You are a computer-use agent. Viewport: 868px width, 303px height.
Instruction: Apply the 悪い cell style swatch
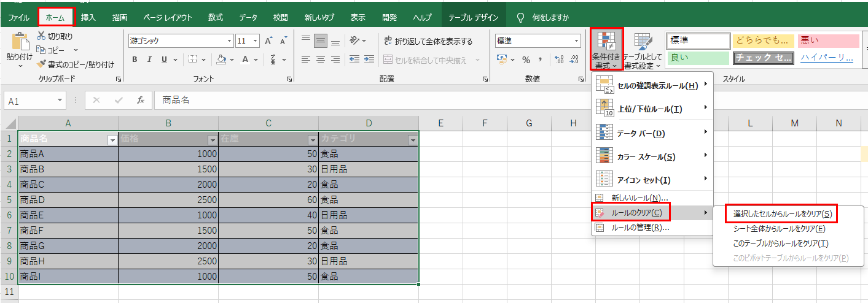point(827,40)
